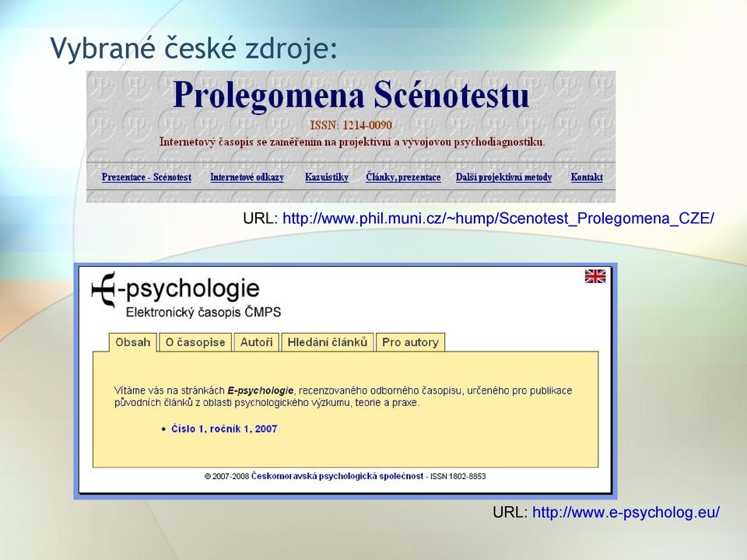Open Číslo 1, ročník 1, 2007 issue

(x=224, y=429)
